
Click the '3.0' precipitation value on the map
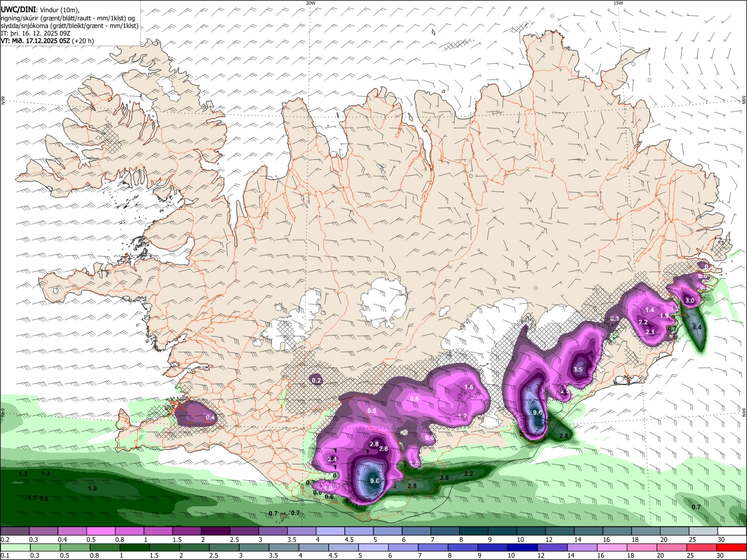pos(690,300)
